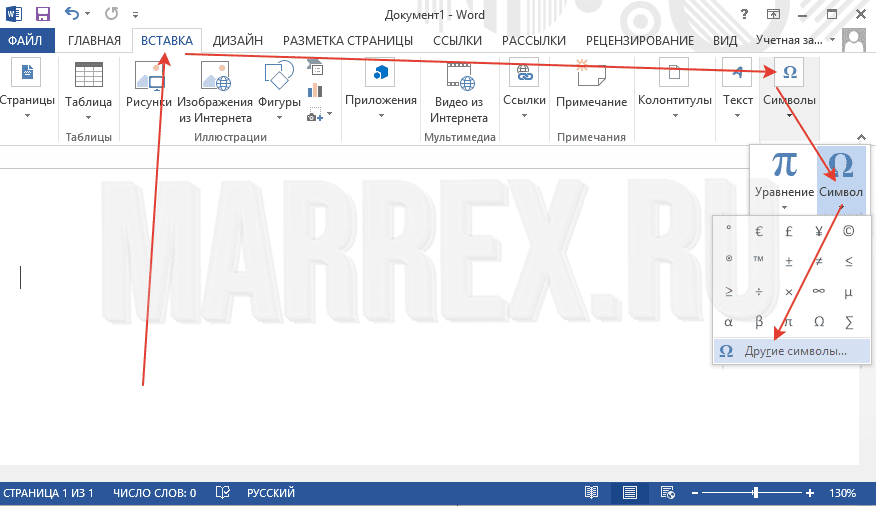Insert the trademark ™ symbol
876x506 pixels.
pyautogui.click(x=759, y=261)
